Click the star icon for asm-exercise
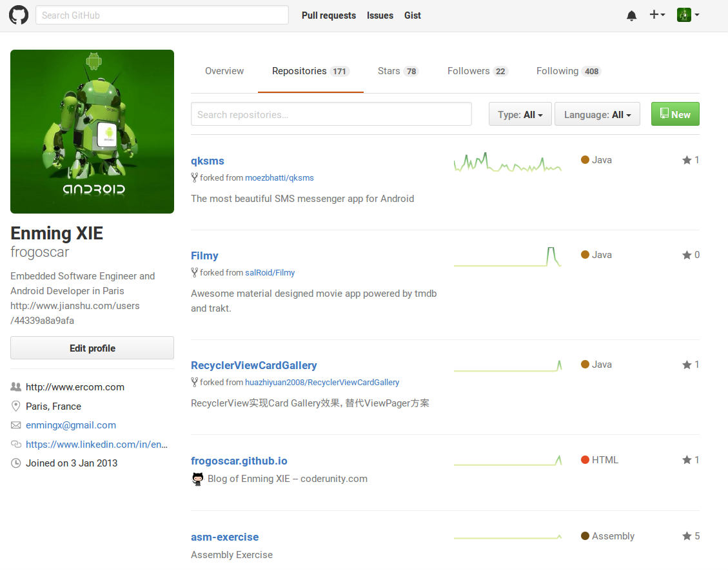728x571 pixels. [687, 536]
